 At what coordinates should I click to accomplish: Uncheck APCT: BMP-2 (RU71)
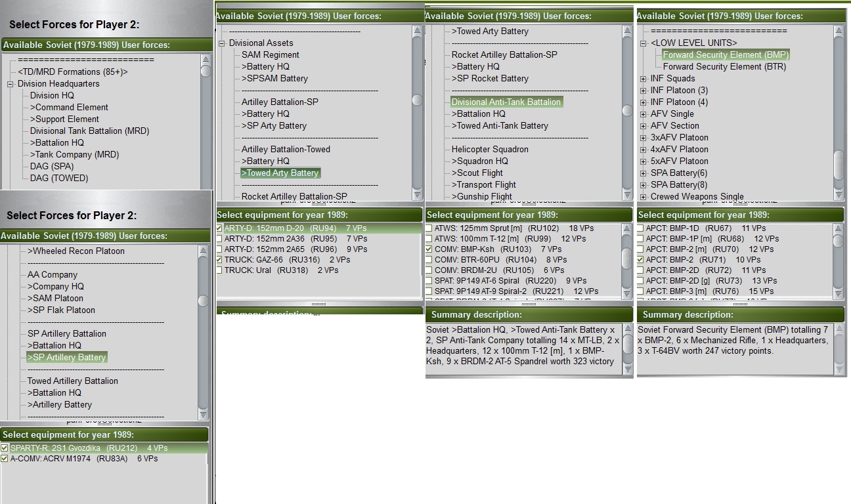point(640,260)
